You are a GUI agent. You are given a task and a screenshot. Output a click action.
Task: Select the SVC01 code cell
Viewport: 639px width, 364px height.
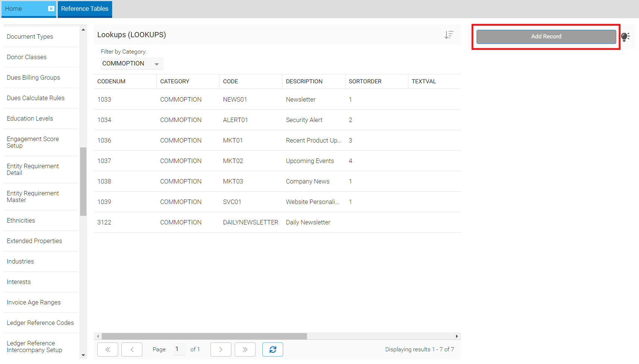pos(251,202)
